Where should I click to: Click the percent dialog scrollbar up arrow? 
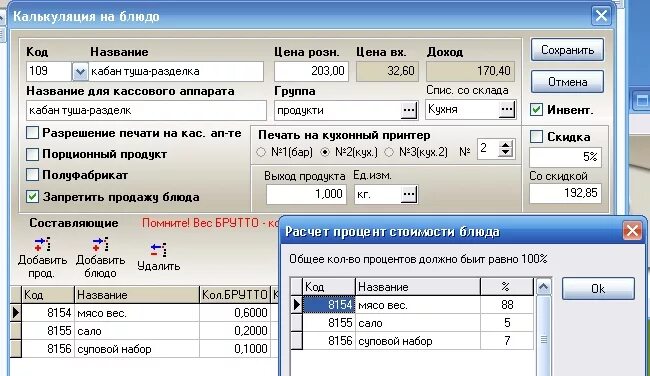543,286
